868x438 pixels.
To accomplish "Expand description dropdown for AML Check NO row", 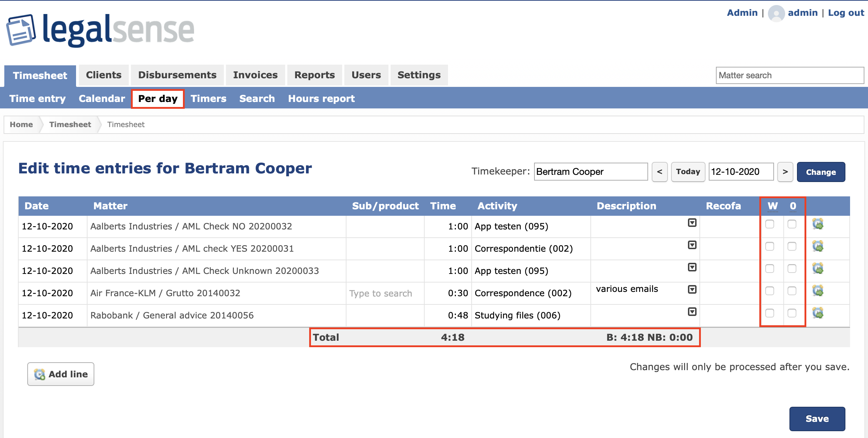I will click(692, 223).
